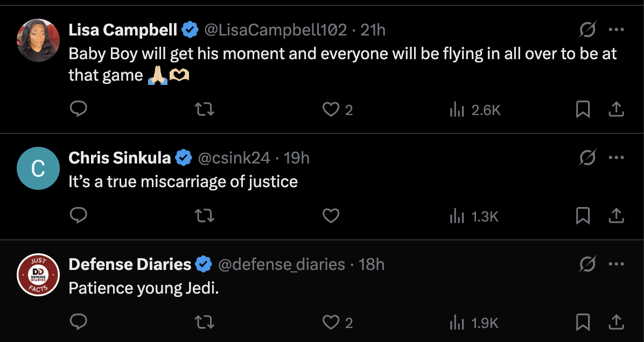The width and height of the screenshot is (644, 342).
Task: Share the Defense Diaries tweet
Action: click(x=616, y=323)
